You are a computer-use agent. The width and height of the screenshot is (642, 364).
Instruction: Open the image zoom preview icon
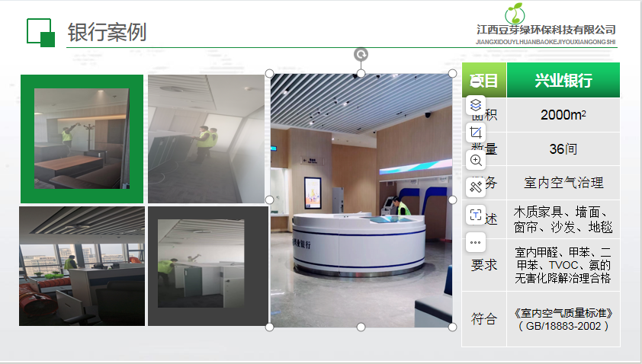[476, 160]
